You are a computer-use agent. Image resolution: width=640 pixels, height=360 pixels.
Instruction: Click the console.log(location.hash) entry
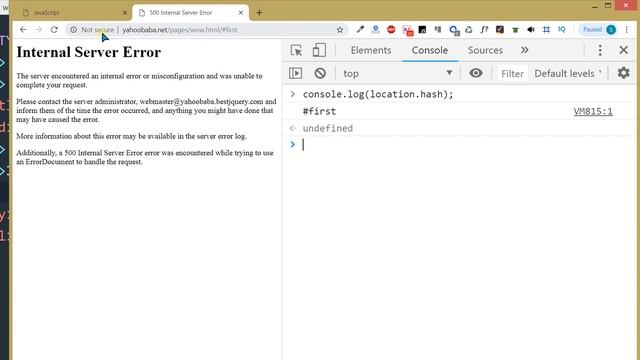[378, 94]
